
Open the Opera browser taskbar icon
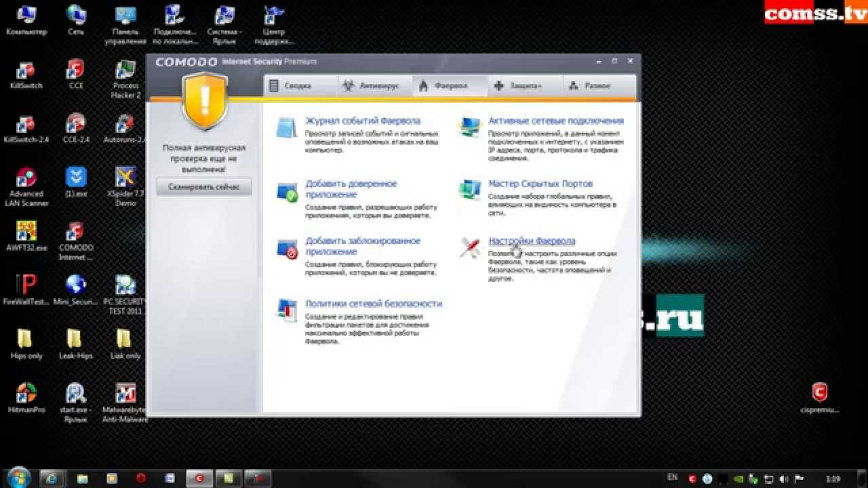[x=140, y=478]
